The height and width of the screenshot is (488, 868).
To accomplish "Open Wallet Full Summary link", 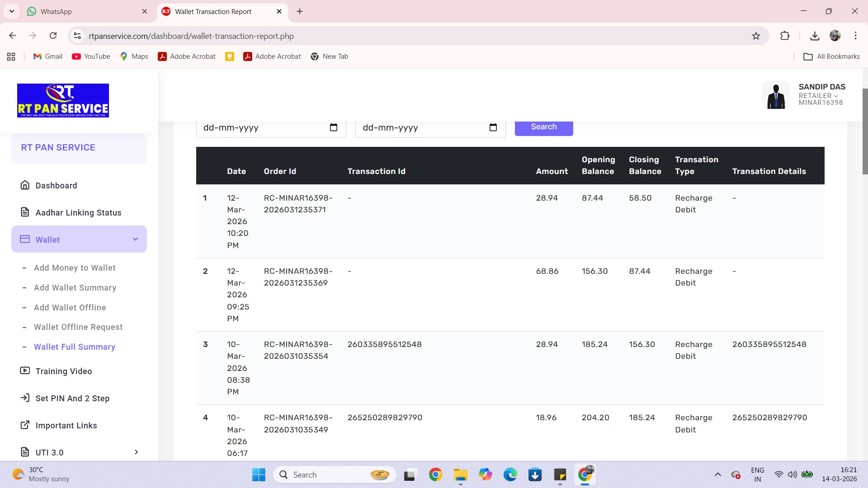I will pyautogui.click(x=75, y=347).
